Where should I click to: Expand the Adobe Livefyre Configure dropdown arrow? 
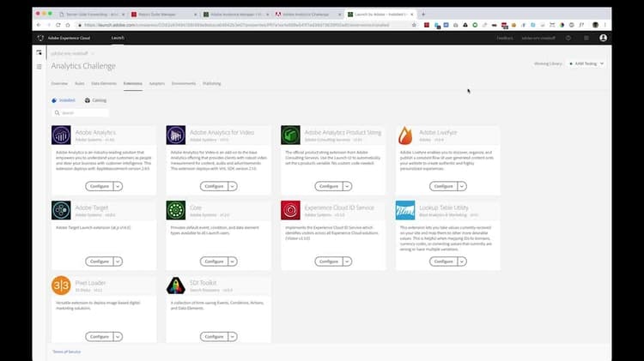[x=462, y=186]
